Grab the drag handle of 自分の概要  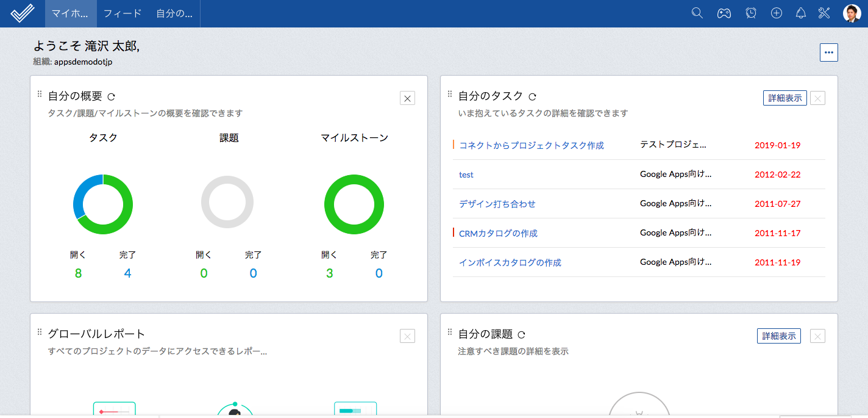(x=40, y=94)
